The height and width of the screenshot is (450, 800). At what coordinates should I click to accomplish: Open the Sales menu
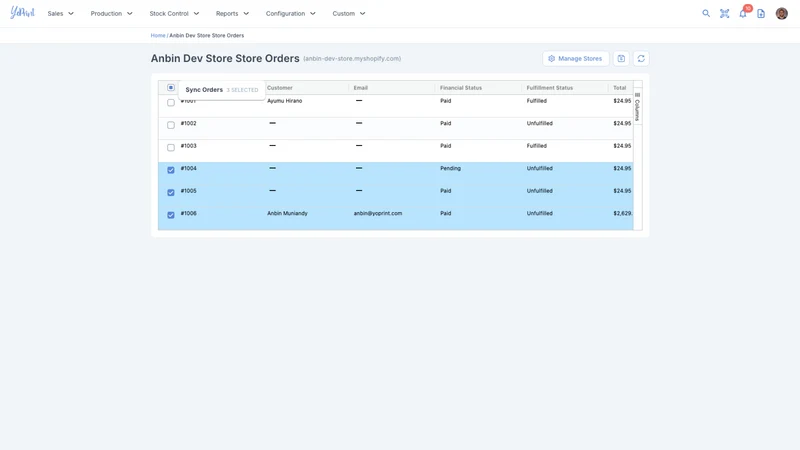point(55,14)
